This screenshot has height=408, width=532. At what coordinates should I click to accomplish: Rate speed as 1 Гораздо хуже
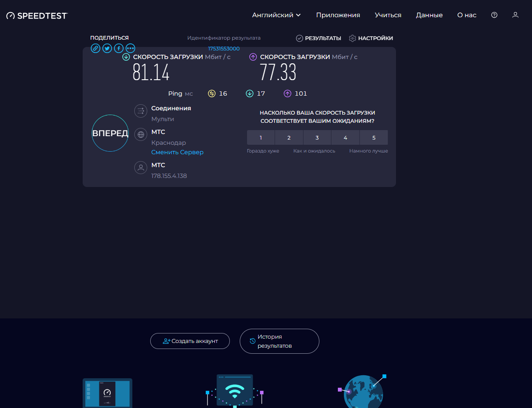(x=261, y=138)
